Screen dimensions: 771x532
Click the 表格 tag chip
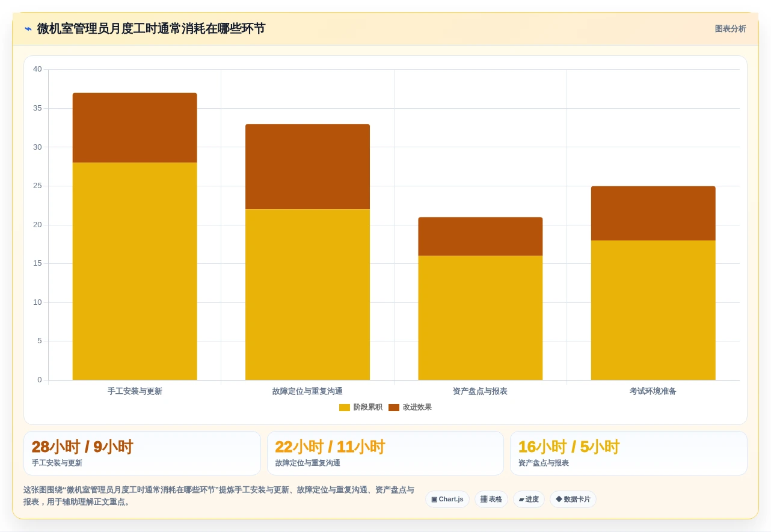tap(491, 500)
